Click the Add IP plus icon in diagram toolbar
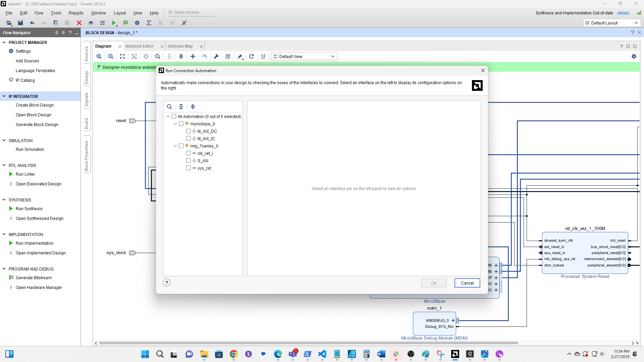The height and width of the screenshot is (362, 644). [x=193, y=56]
